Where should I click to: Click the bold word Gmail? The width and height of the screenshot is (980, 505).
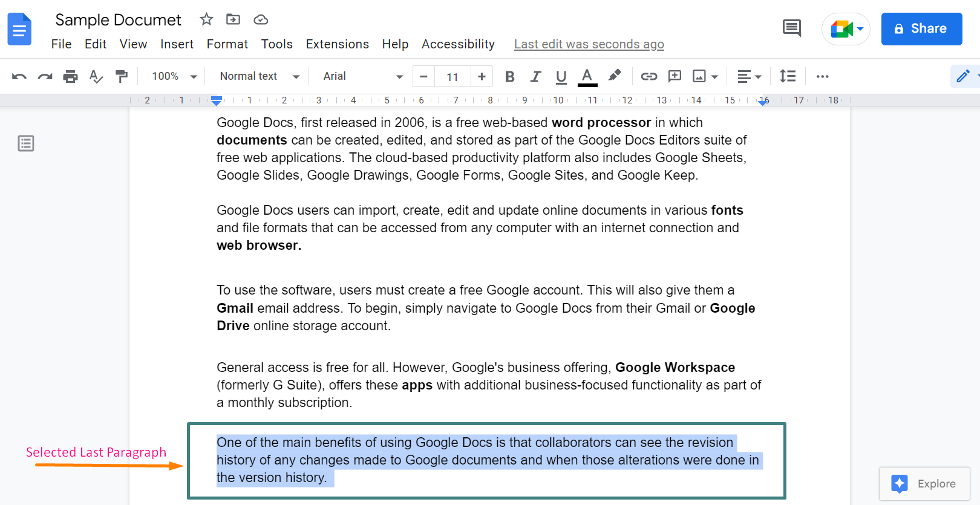[235, 308]
